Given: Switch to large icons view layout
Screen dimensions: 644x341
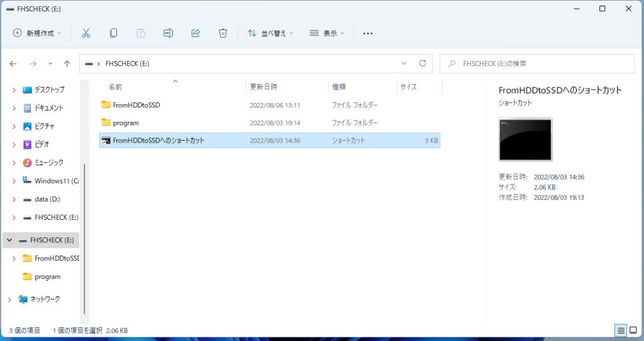Looking at the screenshot, I should pyautogui.click(x=634, y=330).
